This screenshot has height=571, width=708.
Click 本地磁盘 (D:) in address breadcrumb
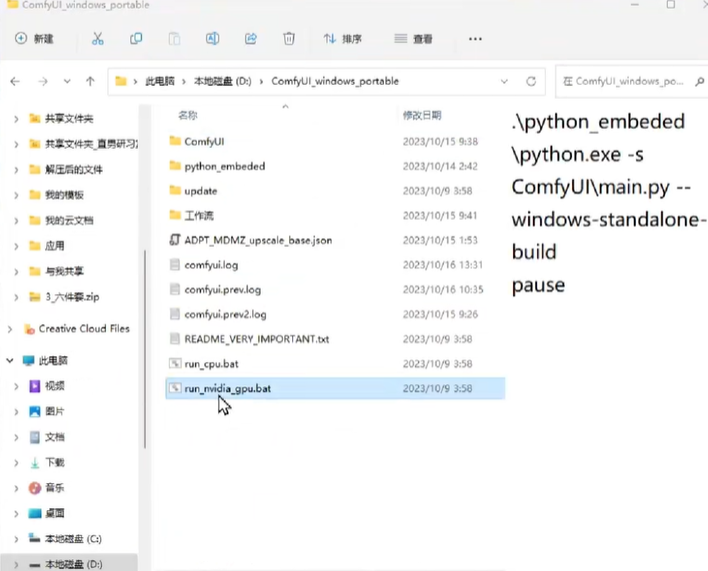point(223,82)
